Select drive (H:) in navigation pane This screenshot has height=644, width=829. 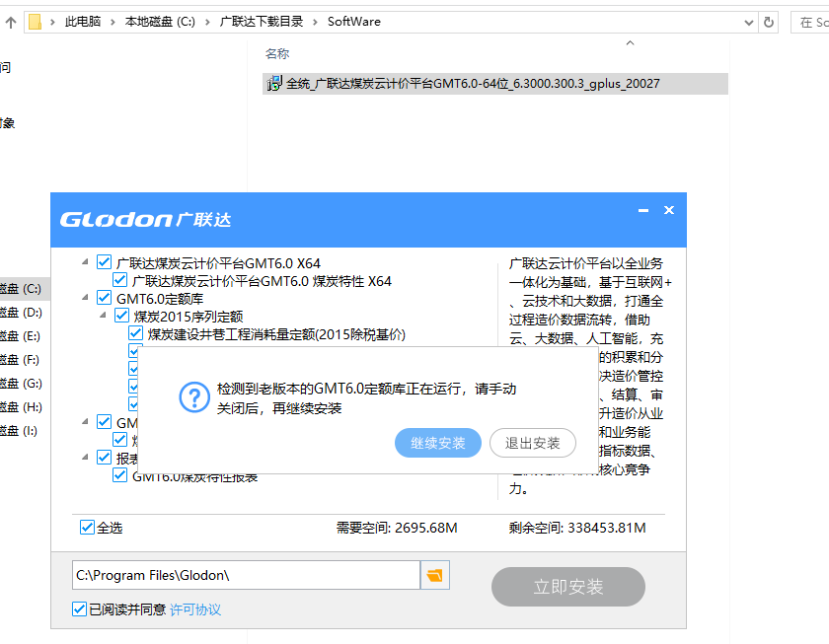coord(21,407)
